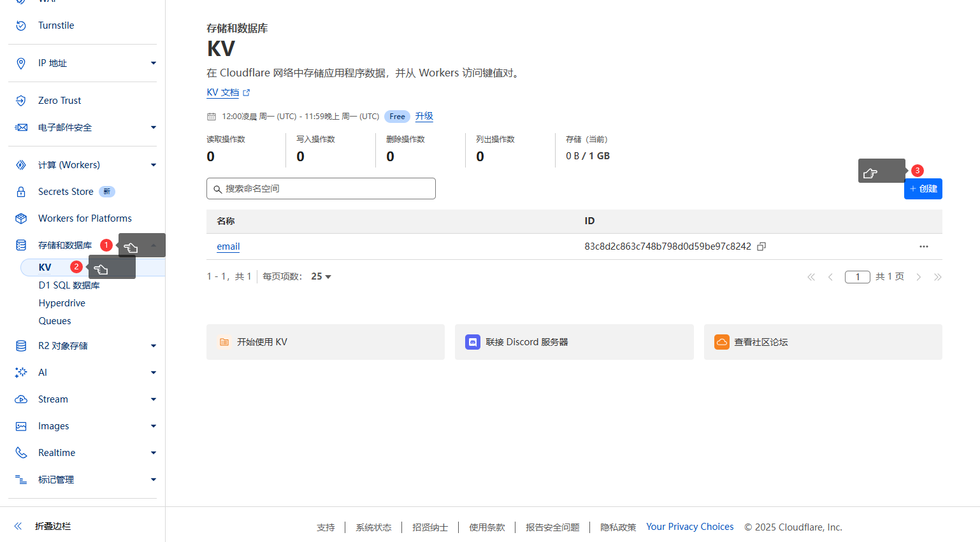Open Hyperdrive from the sidebar

pos(62,303)
